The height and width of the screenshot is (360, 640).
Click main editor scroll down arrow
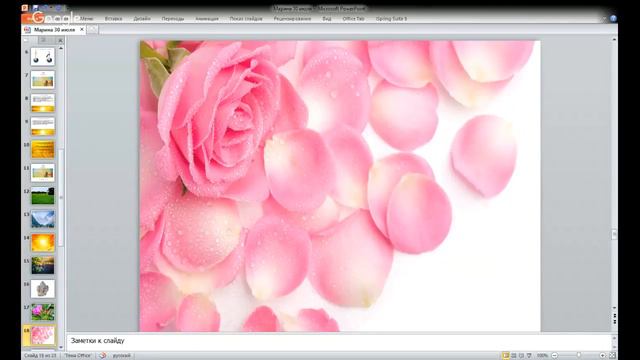tap(614, 308)
